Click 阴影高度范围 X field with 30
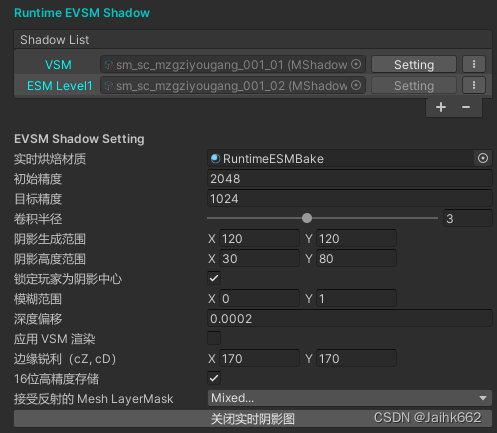497x433 pixels. 259,259
